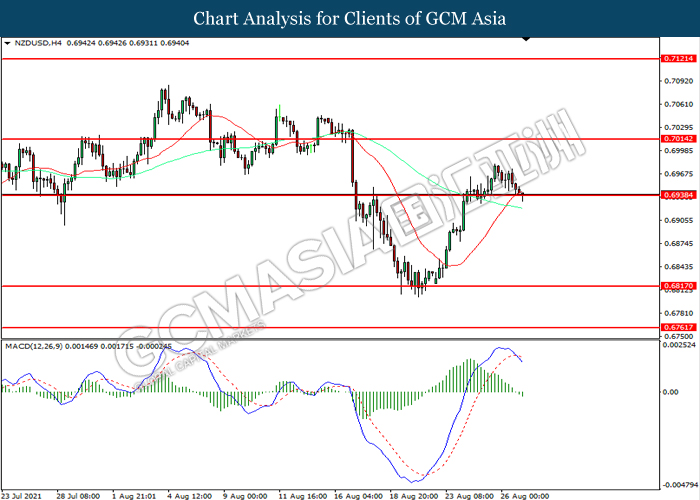Click the 18 Aug 20:00 time label
Image resolution: width=700 pixels, height=500 pixels.
click(x=414, y=496)
